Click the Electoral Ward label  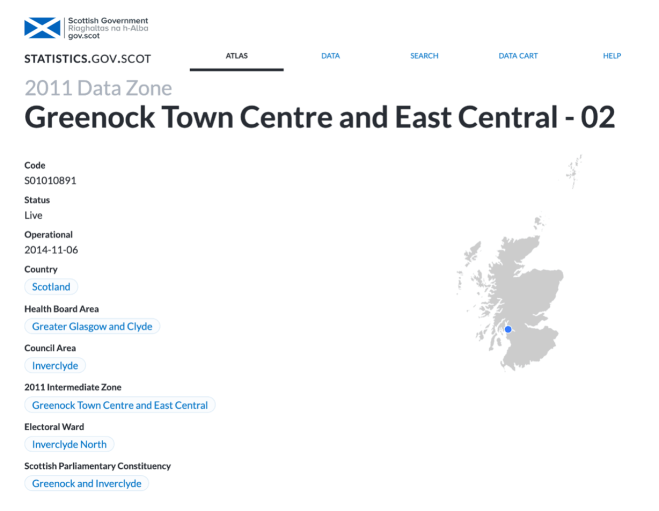pyautogui.click(x=54, y=427)
